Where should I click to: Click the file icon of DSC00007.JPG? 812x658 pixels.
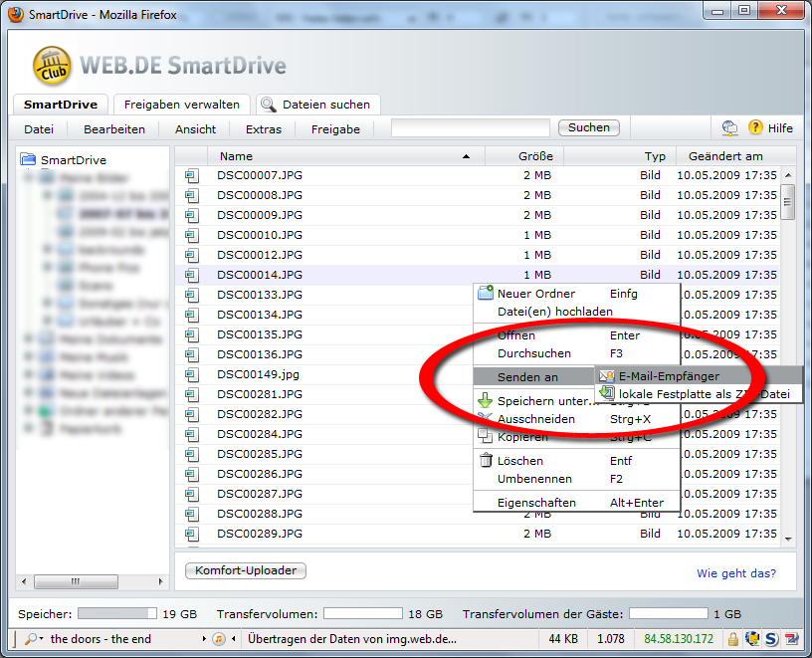[192, 175]
